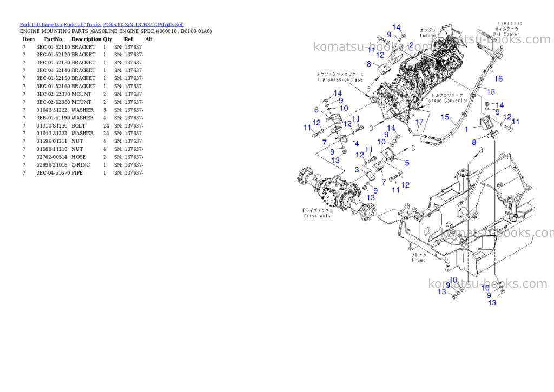Click callout number 5 in diagram
554x392 pixels.
point(407,163)
